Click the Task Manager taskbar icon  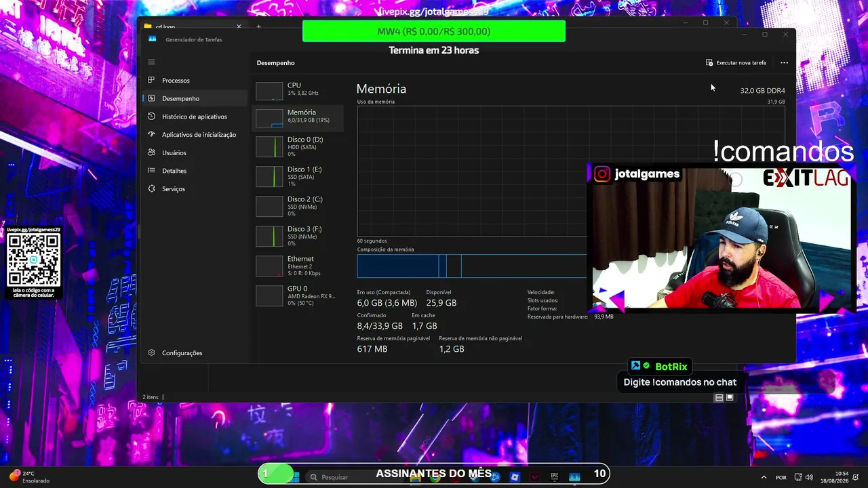574,477
